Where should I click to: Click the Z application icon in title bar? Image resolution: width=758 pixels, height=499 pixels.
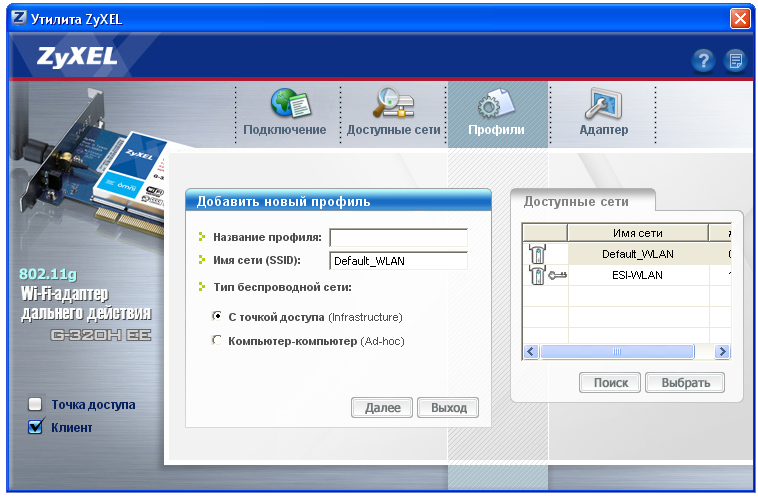tap(19, 18)
